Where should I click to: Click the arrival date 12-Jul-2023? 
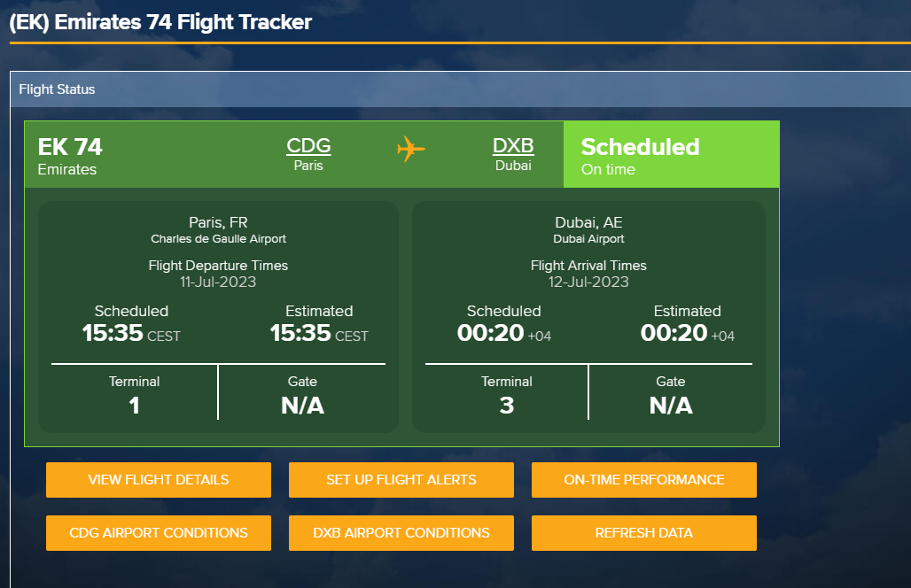point(588,282)
